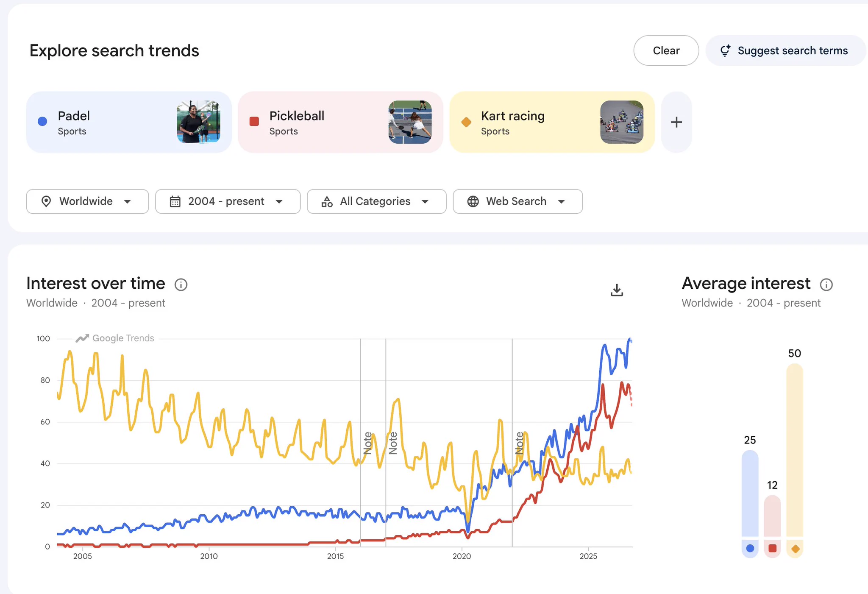Click the Worldwide dropdown arrow
This screenshot has height=594, width=868.
pos(127,202)
